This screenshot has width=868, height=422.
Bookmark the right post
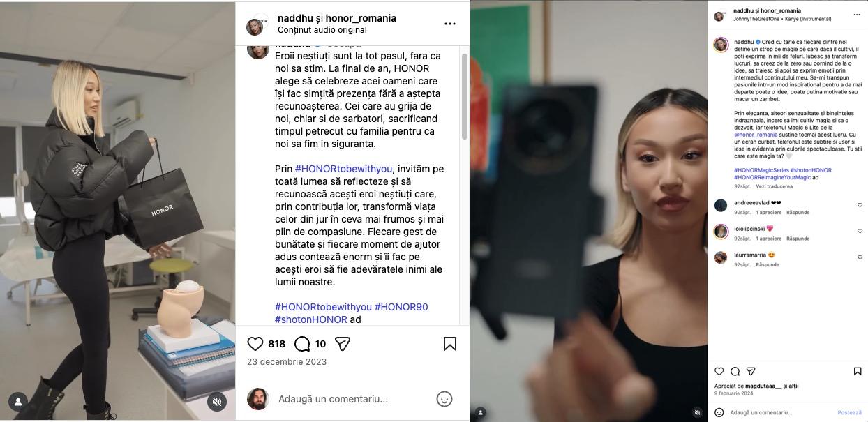point(858,371)
